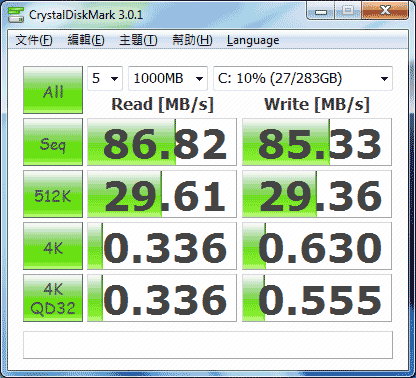Viewport: 416px width, 378px height.
Task: Open the Language menu
Action: click(253, 40)
